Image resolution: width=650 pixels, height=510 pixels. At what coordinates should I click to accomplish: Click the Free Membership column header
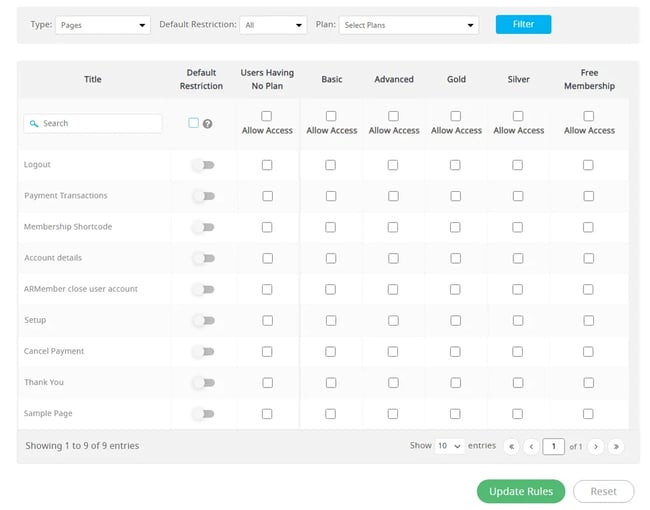click(589, 79)
